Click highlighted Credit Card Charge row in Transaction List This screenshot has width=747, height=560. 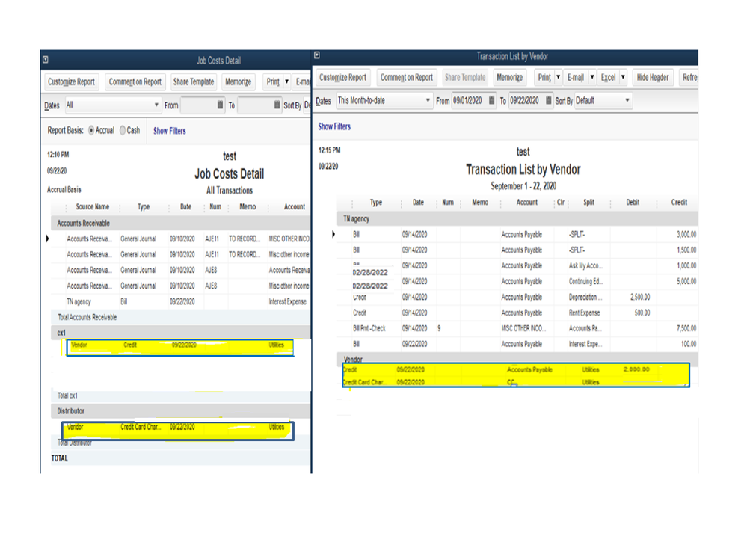[516, 381]
